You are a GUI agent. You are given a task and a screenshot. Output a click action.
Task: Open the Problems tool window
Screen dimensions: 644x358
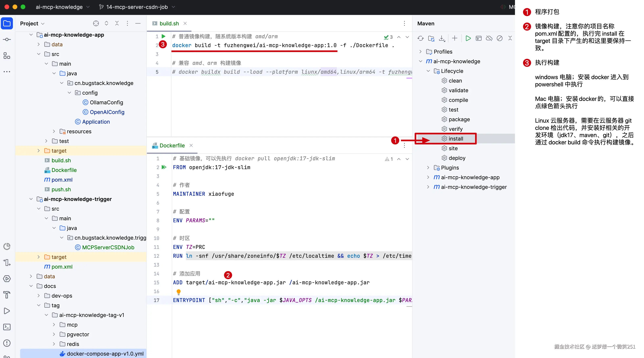pos(7,343)
